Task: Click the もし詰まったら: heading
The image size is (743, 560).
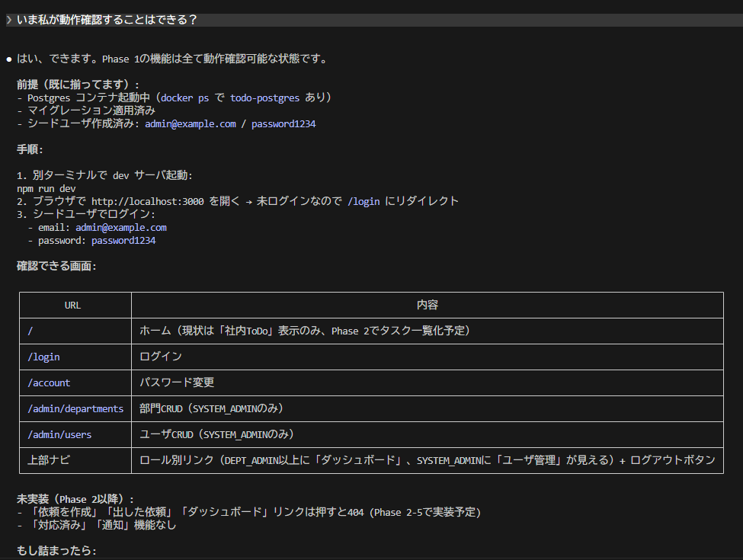Action: [x=56, y=551]
